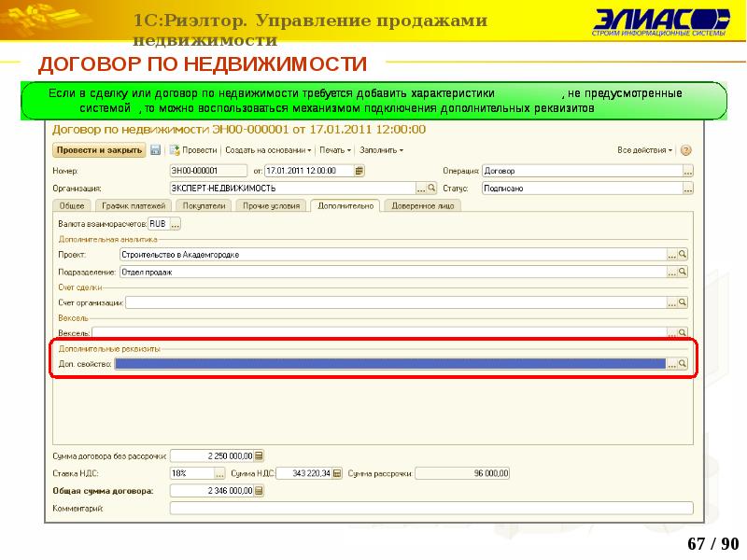The width and height of the screenshot is (747, 560).
Task: Open the calendar picker beside the date field
Action: tap(359, 171)
